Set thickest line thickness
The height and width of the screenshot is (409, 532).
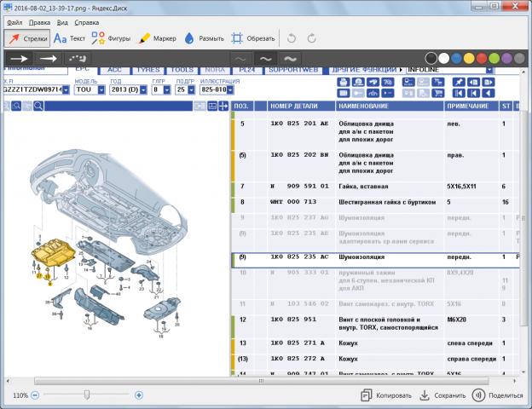(290, 59)
